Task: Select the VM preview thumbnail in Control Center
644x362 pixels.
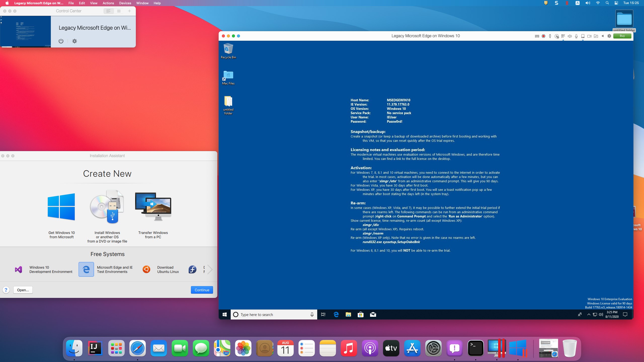Action: tap(25, 32)
